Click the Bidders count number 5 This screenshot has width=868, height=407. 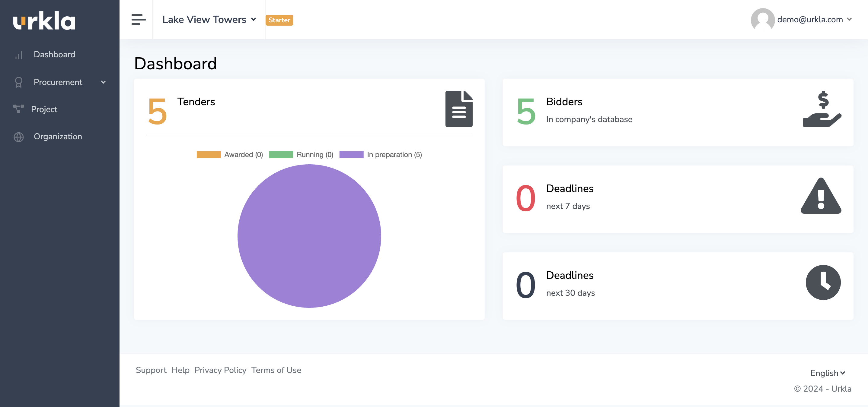click(526, 112)
